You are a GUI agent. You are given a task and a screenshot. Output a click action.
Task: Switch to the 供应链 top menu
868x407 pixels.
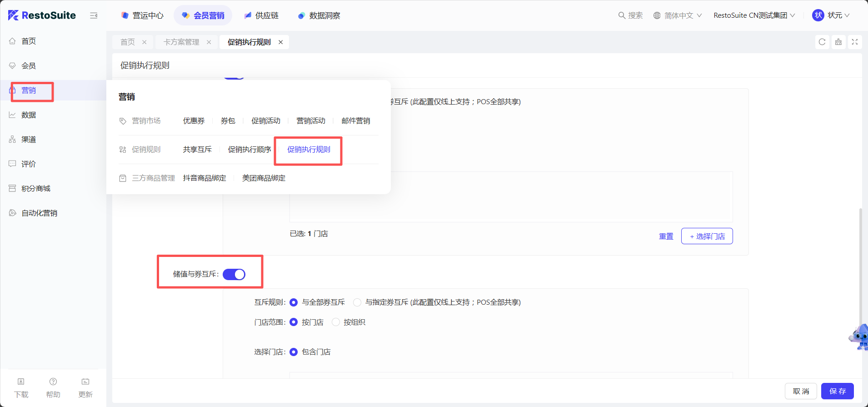pos(261,15)
